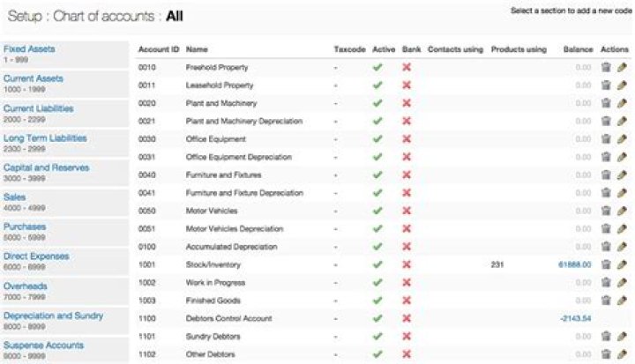Toggle Active checkmark for Plant and Machinery
This screenshot has height=364, width=635.
coord(377,103)
